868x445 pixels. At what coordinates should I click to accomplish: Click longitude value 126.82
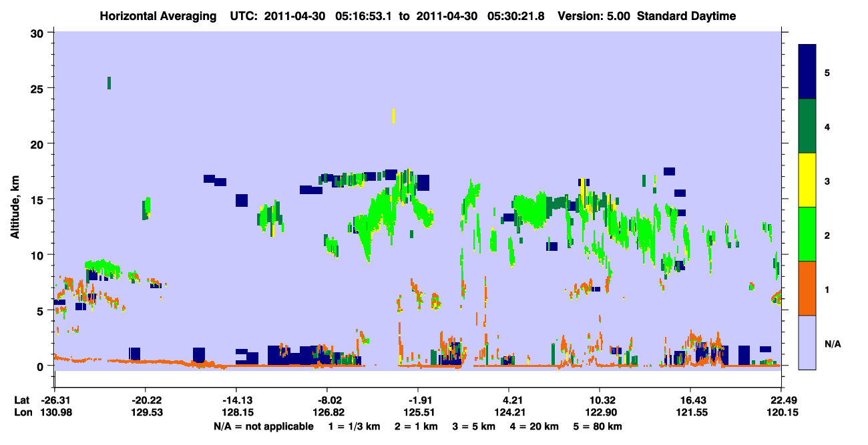point(327,412)
